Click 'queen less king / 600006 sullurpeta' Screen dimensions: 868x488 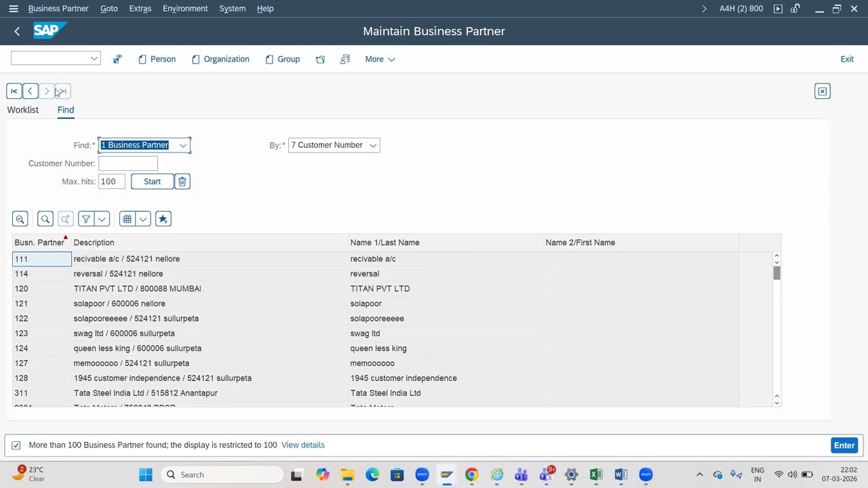point(138,348)
